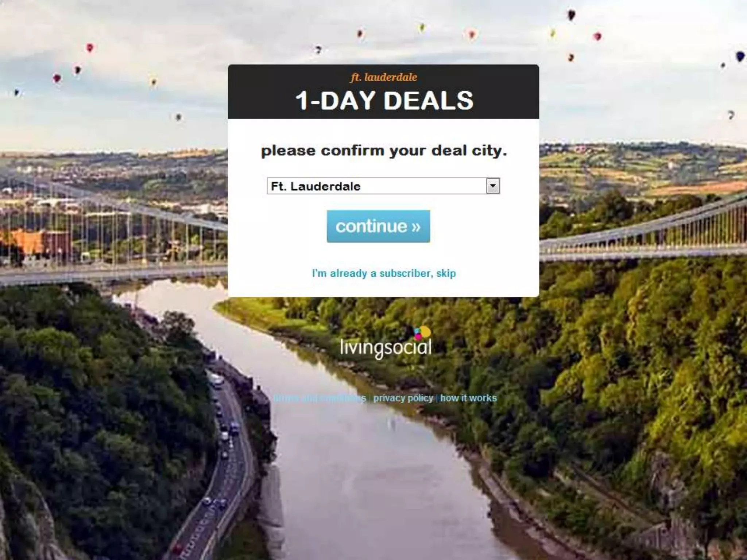
Task: Click the pink hot air balloon above the dialog
Action: point(472,35)
